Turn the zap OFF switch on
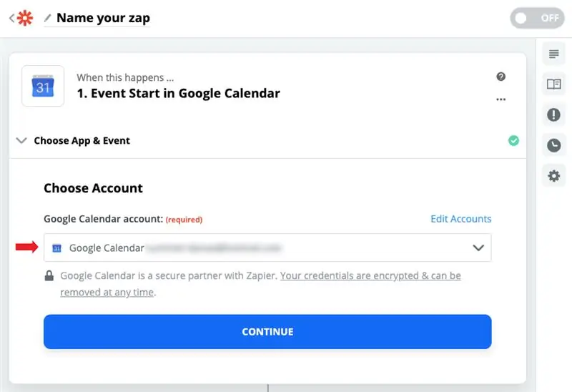Screen dimensions: 572x392 [537, 18]
